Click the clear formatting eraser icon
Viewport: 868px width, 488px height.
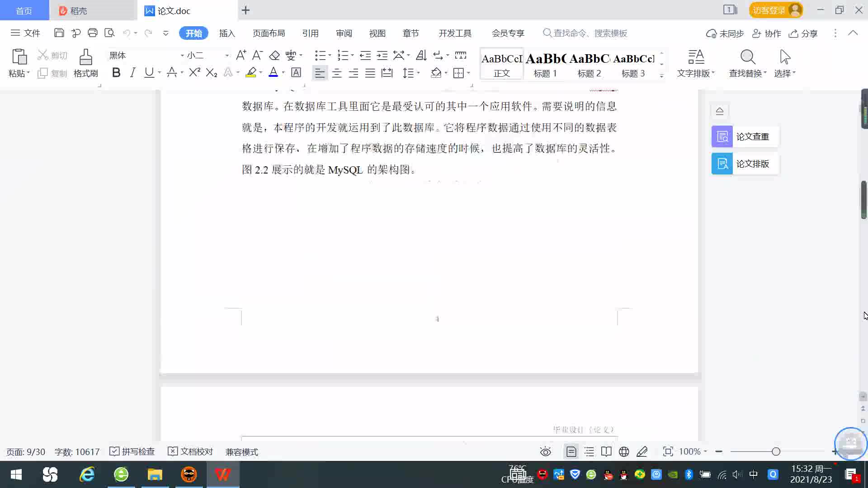[274, 56]
